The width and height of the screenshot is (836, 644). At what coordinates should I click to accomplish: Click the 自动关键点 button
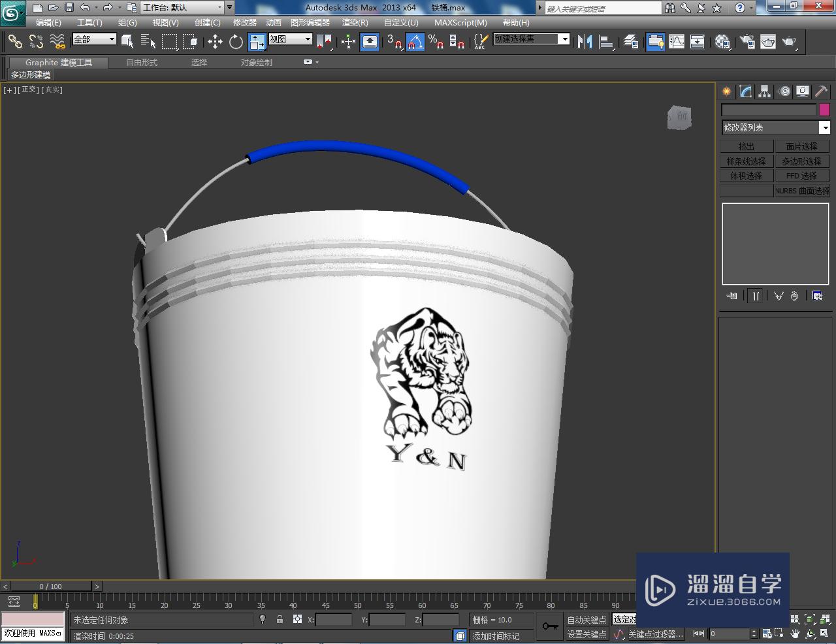click(587, 619)
